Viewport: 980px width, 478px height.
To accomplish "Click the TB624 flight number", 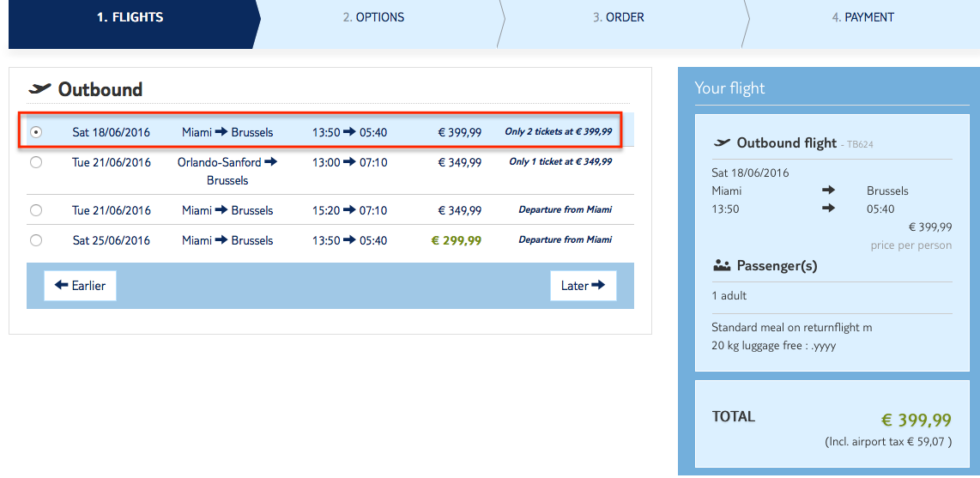I will tap(859, 144).
